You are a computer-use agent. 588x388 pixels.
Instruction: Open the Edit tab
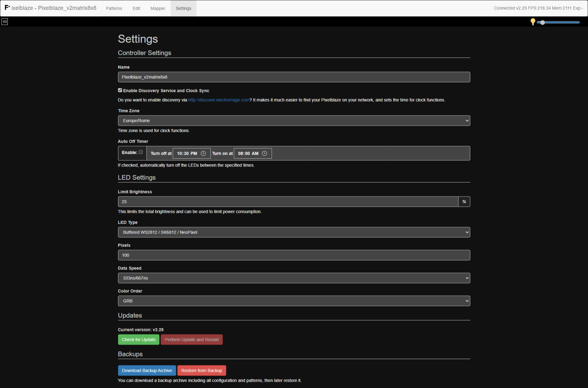[136, 8]
